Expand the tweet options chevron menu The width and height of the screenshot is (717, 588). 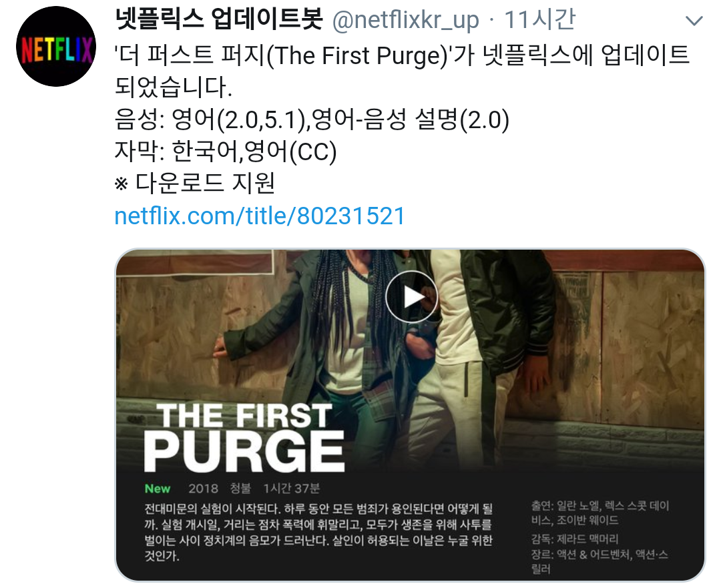694,21
